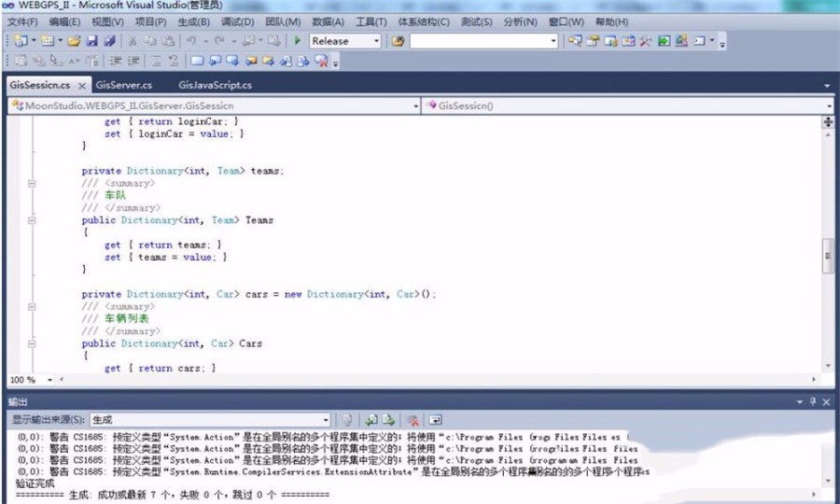Close the GisSession.cs tab

click(81, 85)
